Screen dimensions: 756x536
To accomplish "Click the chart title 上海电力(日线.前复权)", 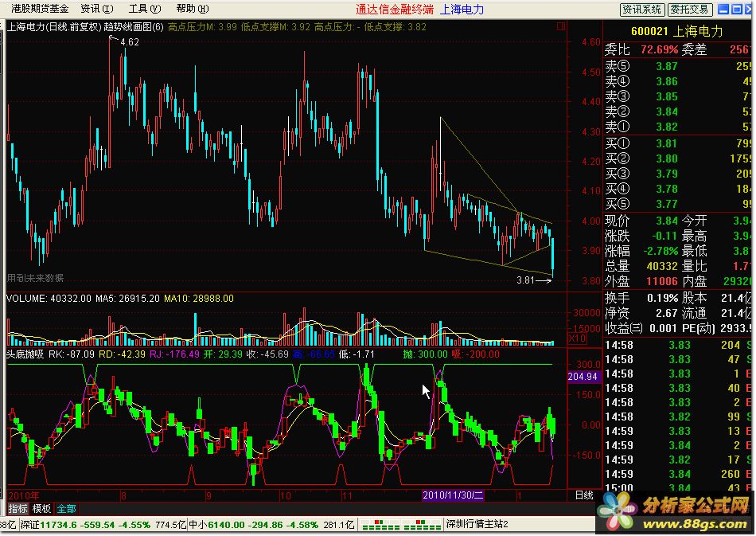I will [53, 27].
